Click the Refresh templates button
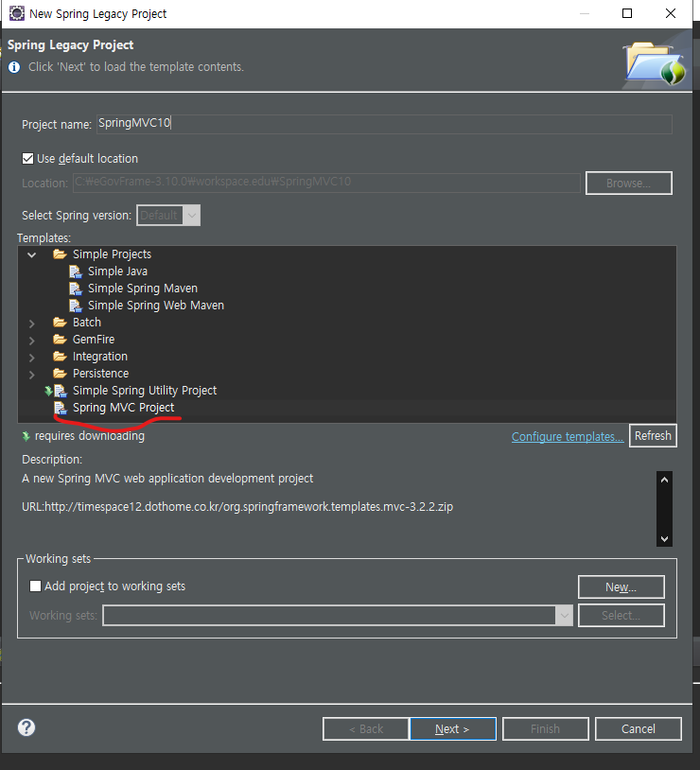The image size is (700, 770). pyautogui.click(x=653, y=436)
